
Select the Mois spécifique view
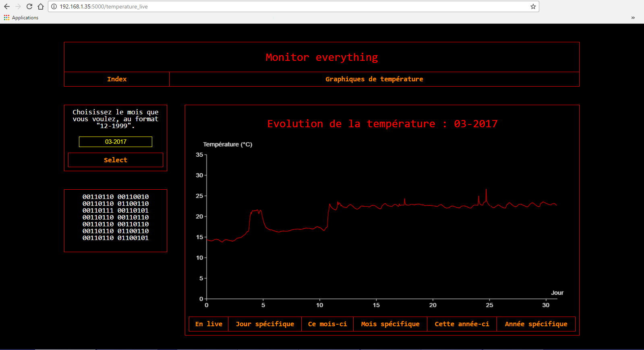tap(390, 324)
